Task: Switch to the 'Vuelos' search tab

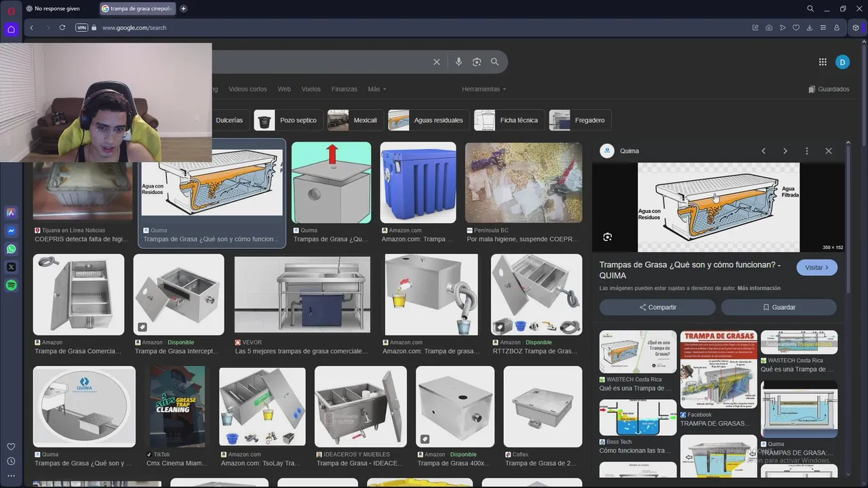Action: coord(311,89)
